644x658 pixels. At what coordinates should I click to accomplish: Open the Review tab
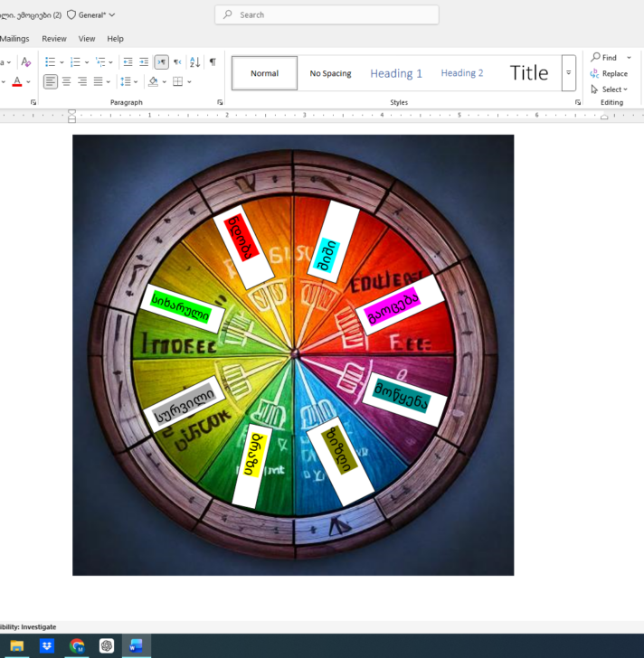(x=54, y=39)
